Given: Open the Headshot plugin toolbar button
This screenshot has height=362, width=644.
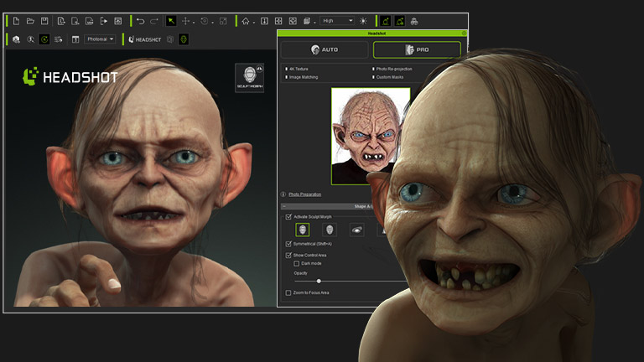Looking at the screenshot, I should (144, 39).
